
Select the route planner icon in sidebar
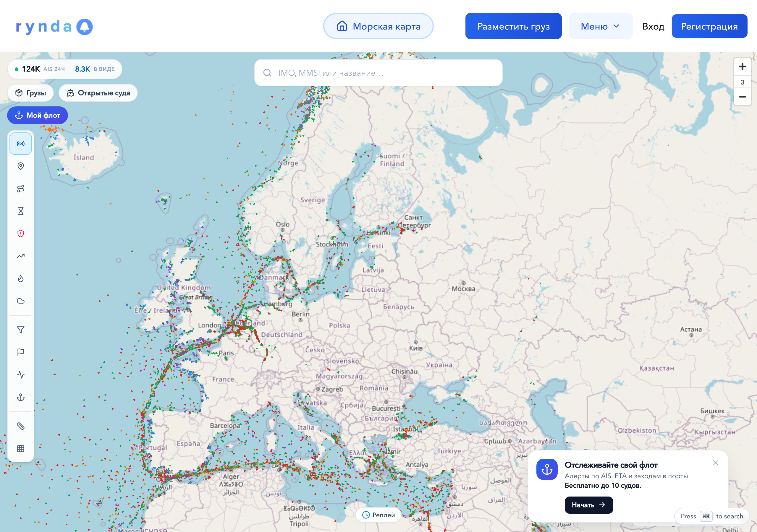pyautogui.click(x=20, y=189)
